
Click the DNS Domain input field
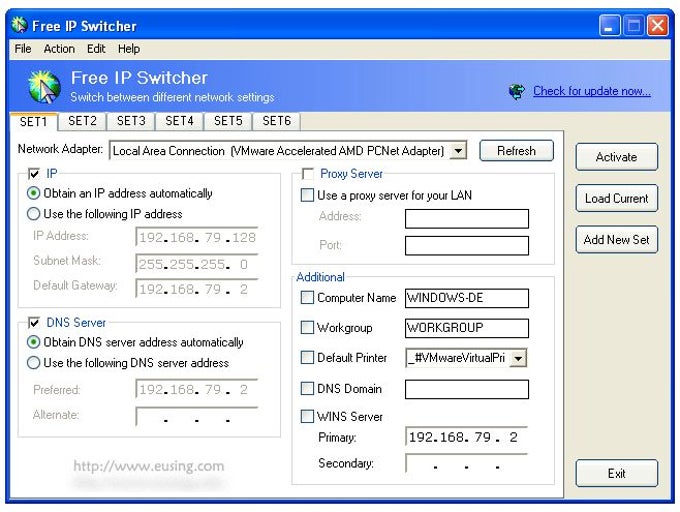point(467,389)
